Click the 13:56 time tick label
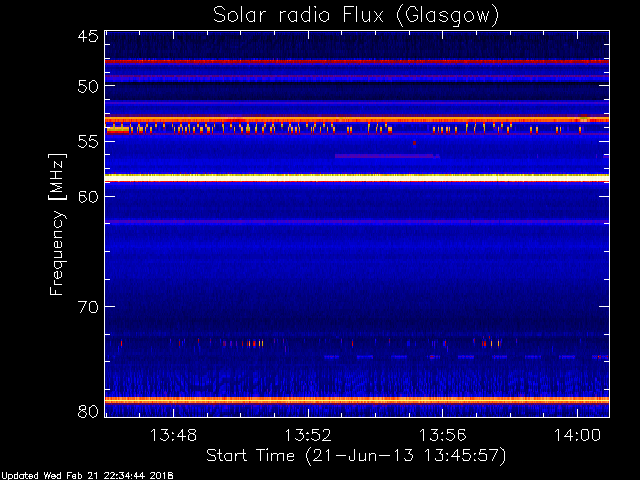 [443, 435]
